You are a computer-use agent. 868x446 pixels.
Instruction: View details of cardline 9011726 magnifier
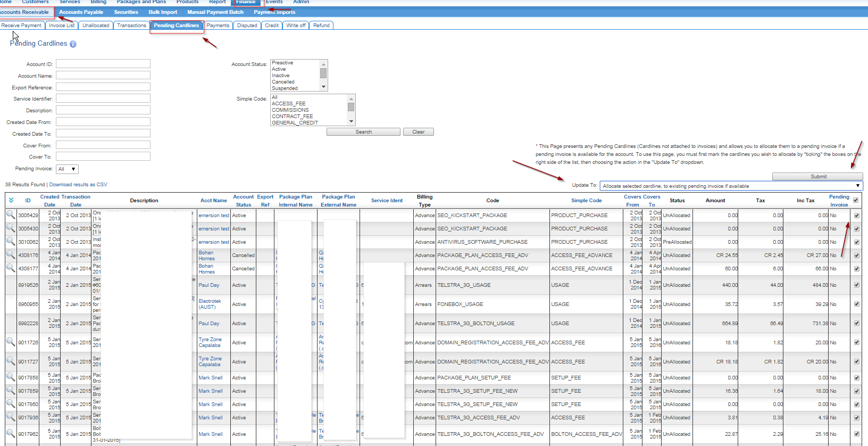click(11, 342)
